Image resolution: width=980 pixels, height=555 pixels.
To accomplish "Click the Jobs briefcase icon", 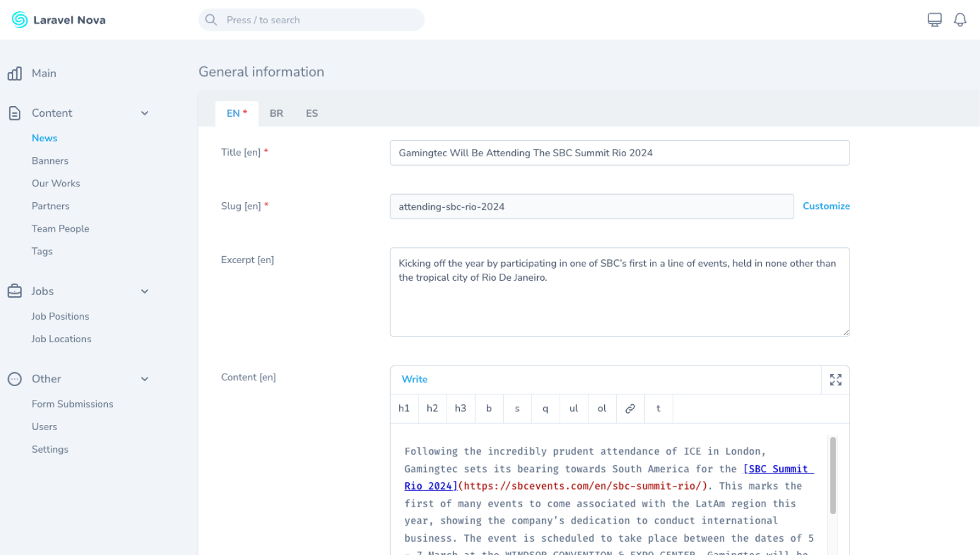I will pyautogui.click(x=15, y=291).
